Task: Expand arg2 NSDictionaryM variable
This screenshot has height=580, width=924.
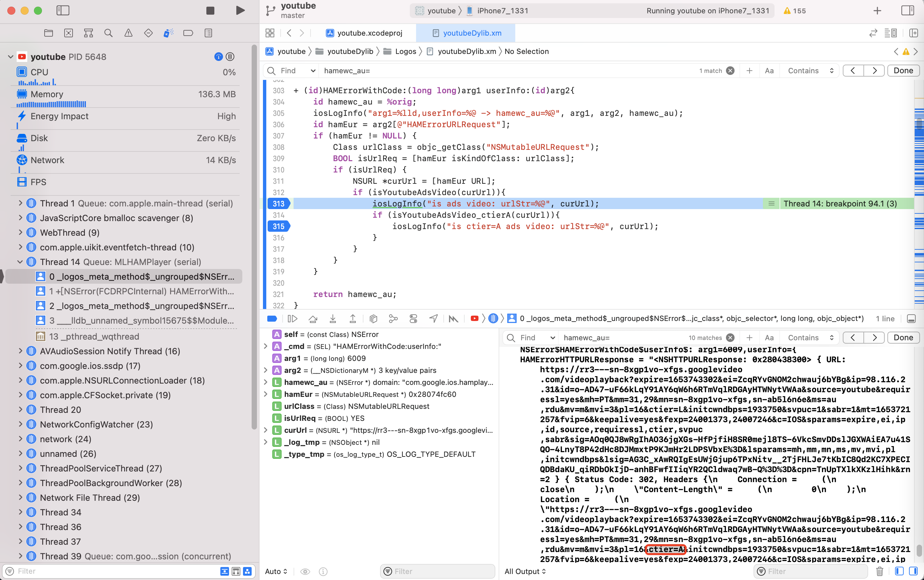Action: (265, 371)
